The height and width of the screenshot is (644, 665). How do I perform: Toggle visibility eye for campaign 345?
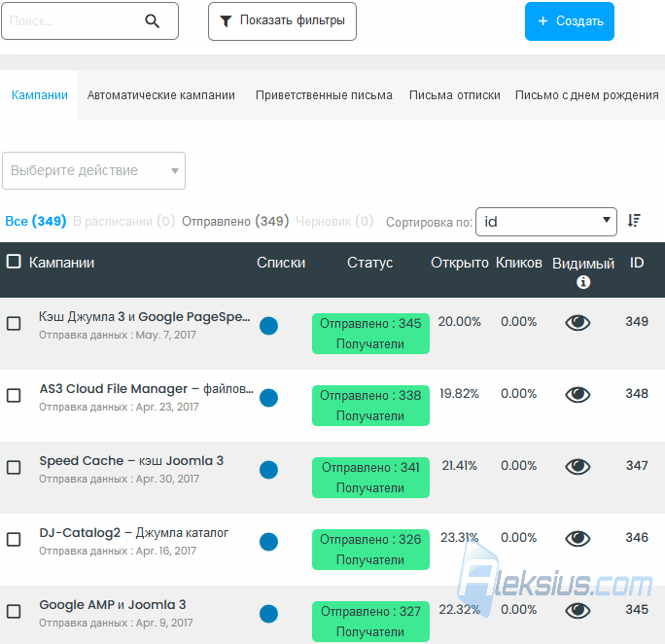(577, 611)
